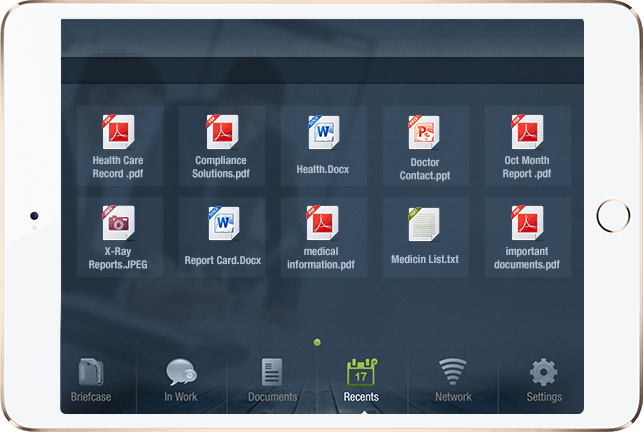Click the 'X-Ray Reports.JPEG' file name
The height and width of the screenshot is (432, 643).
coord(118,258)
